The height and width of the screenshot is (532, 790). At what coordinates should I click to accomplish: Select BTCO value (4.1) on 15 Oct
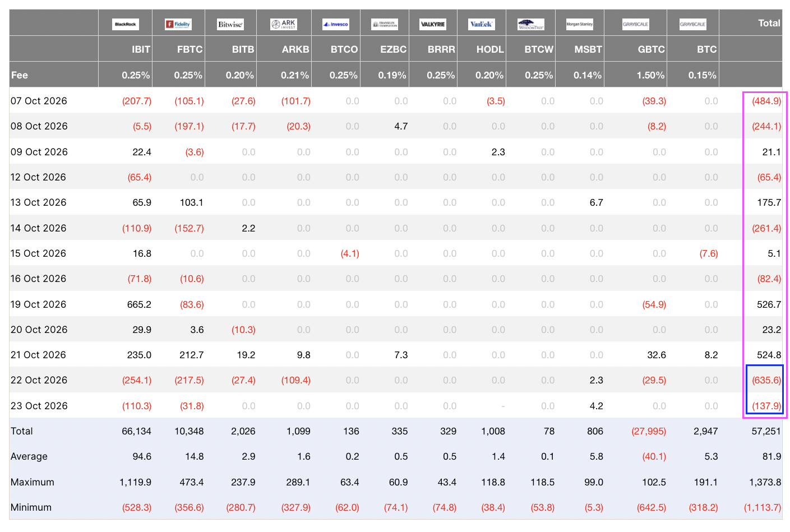pos(350,253)
